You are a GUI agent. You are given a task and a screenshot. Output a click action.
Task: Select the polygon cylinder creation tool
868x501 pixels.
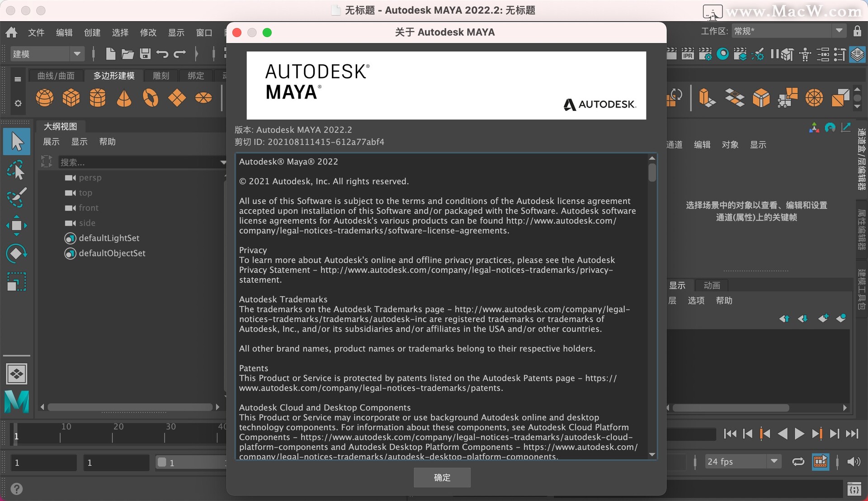[x=98, y=97]
